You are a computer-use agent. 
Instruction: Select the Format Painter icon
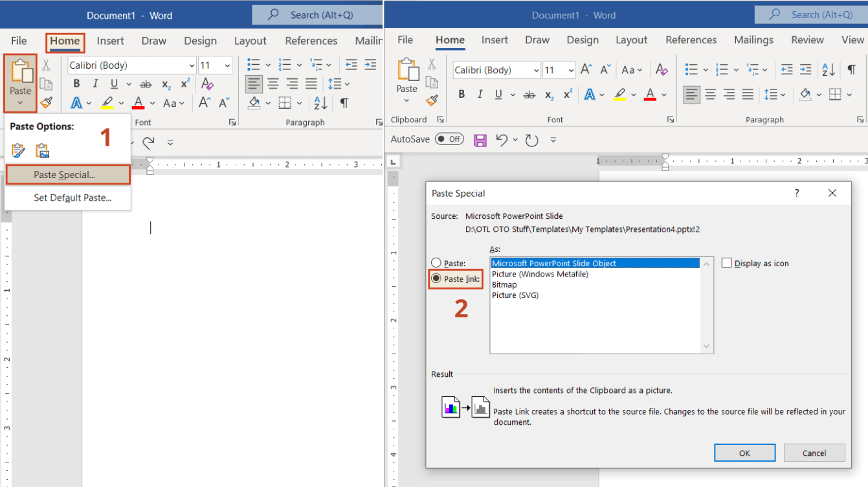click(x=47, y=102)
